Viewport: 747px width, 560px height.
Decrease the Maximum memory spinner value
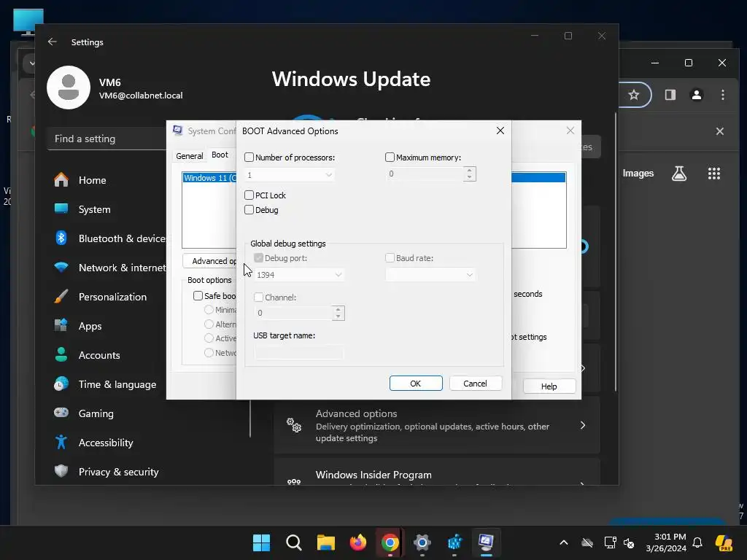click(x=469, y=178)
